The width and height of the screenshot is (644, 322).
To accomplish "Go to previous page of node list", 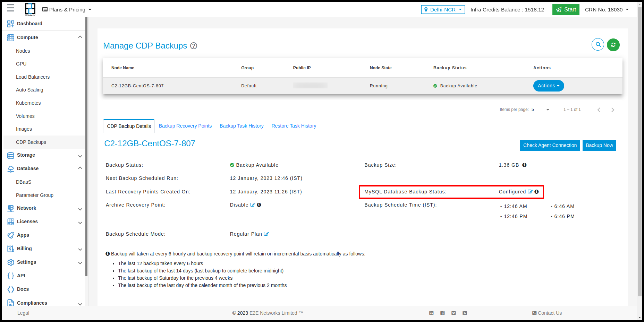I will click(599, 110).
